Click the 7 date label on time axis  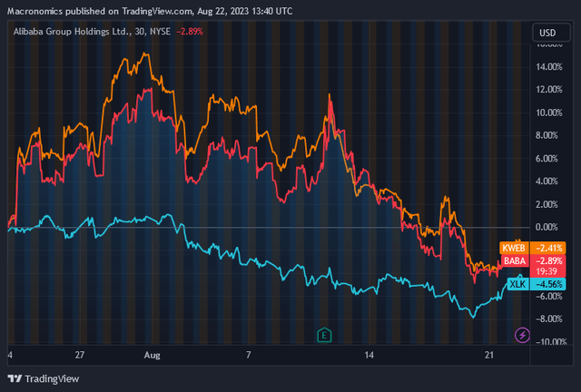(248, 355)
